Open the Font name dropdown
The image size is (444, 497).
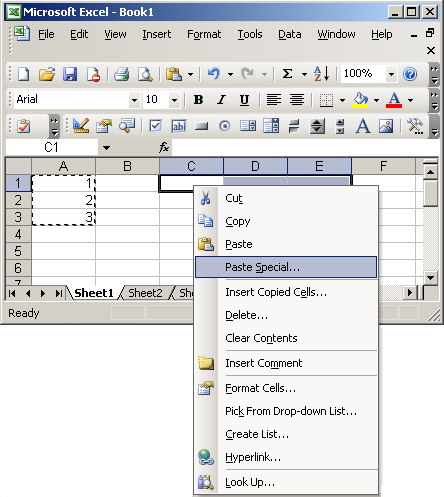coord(134,100)
